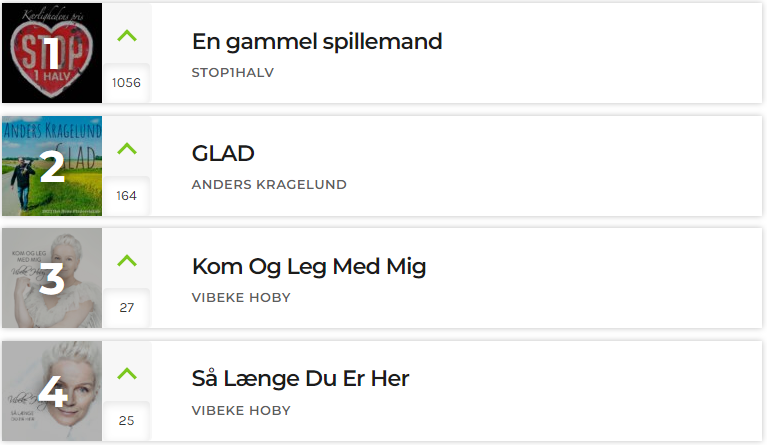Open Anders Kragelund GLAD album cover

point(52,166)
